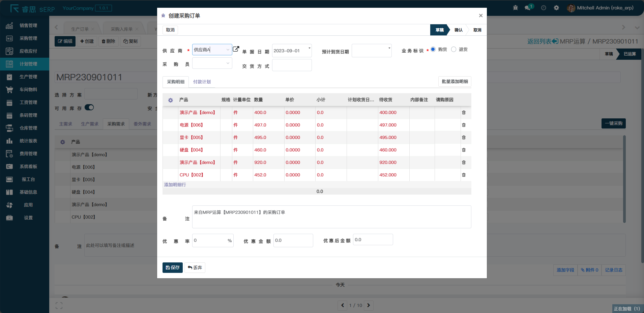Viewport: 644px width, 313px height.
Task: Delete the CPU【002】 row with trash icon
Action: click(x=464, y=175)
